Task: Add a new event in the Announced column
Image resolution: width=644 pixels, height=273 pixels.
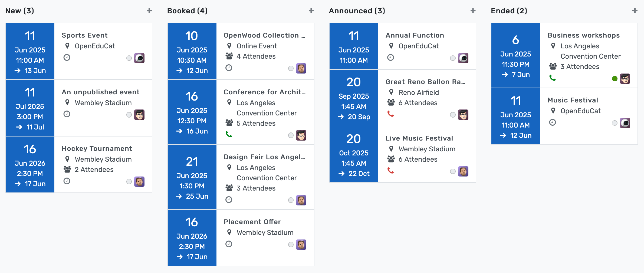Action: pyautogui.click(x=473, y=11)
